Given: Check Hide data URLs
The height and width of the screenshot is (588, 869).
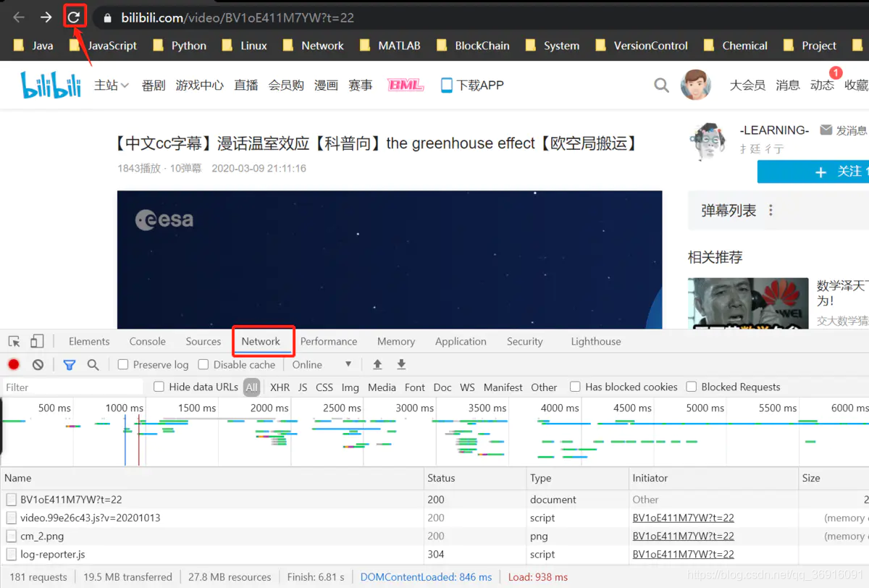Looking at the screenshot, I should click(x=159, y=387).
